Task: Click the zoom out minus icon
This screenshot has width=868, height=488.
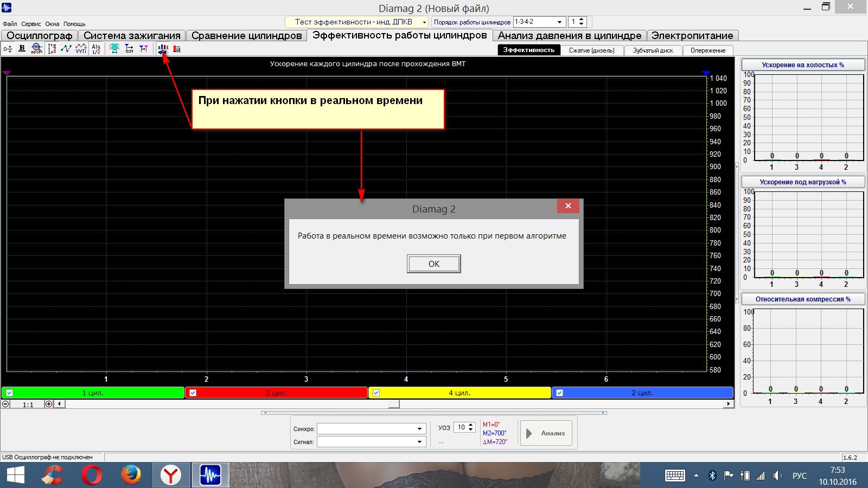Action: pyautogui.click(x=5, y=404)
